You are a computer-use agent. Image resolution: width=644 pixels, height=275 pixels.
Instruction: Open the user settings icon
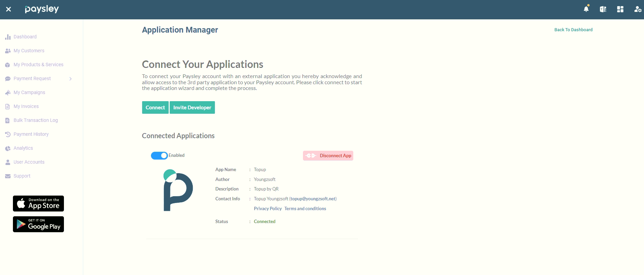pyautogui.click(x=638, y=9)
